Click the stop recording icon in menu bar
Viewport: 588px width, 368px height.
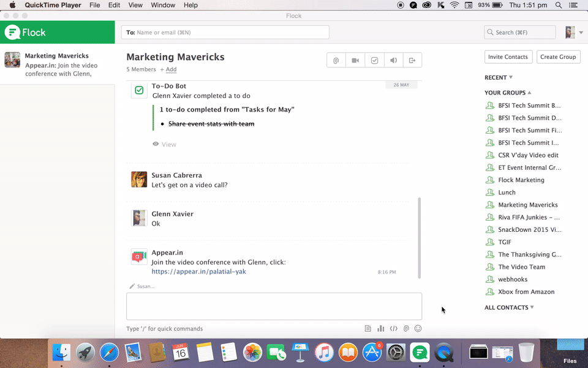tap(401, 6)
